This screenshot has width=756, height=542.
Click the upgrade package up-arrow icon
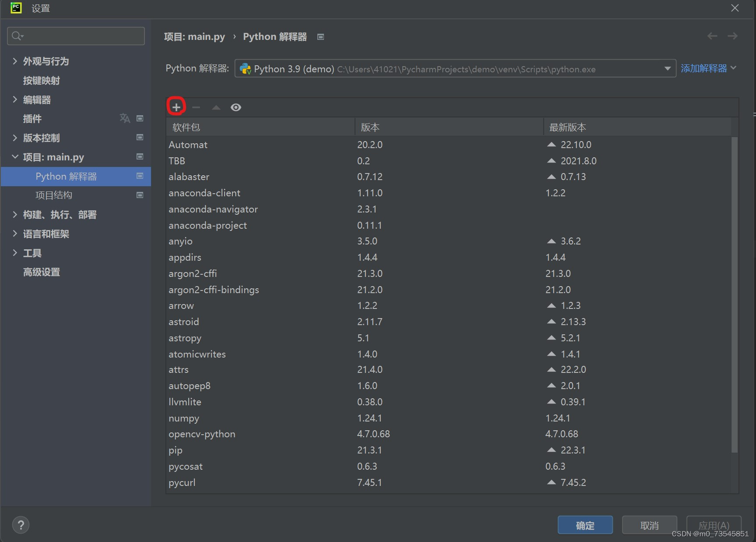pyautogui.click(x=216, y=107)
